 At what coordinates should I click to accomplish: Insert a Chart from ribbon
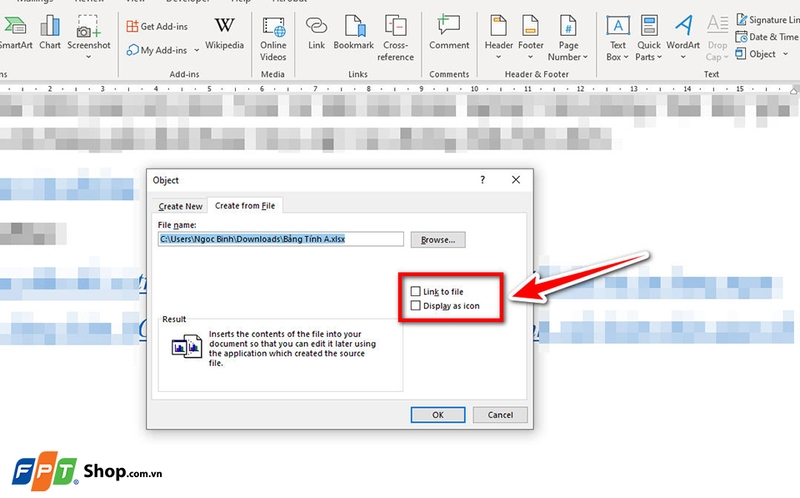50,34
